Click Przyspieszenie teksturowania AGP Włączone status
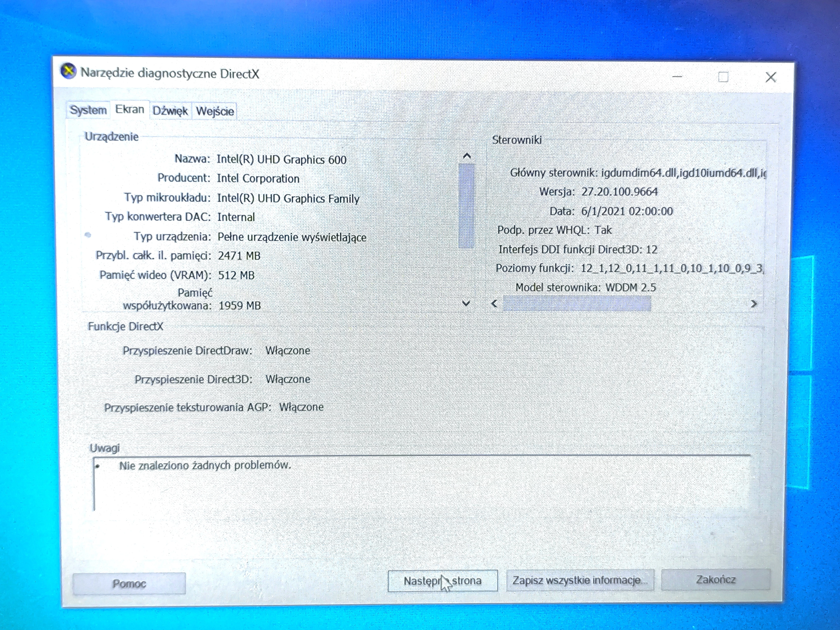 point(301,407)
